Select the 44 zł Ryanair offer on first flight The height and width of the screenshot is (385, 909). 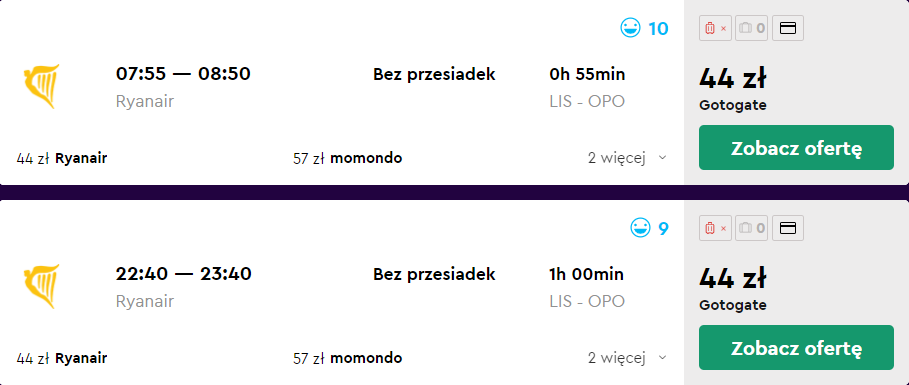coord(62,158)
